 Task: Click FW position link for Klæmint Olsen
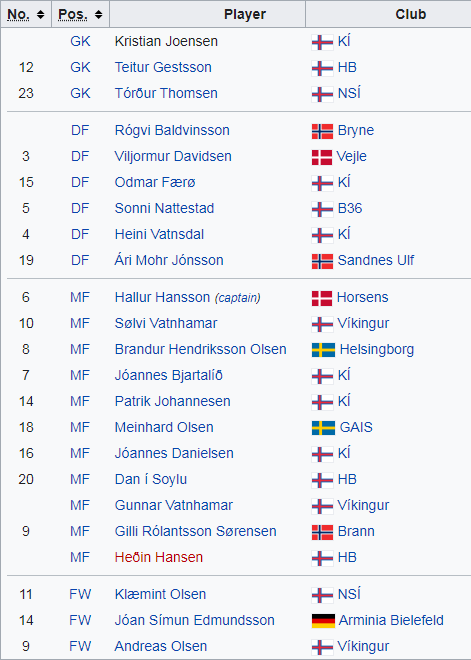coord(80,594)
